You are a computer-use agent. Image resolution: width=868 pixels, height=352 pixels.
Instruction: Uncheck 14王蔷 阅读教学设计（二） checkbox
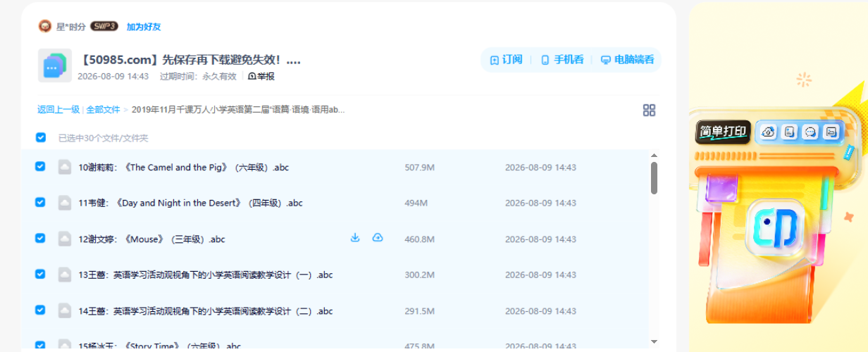pos(40,310)
